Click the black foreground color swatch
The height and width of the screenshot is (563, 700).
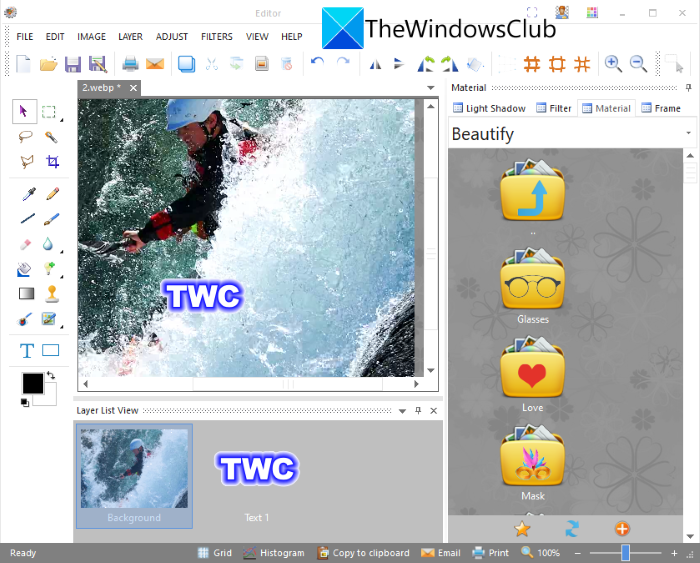(33, 384)
